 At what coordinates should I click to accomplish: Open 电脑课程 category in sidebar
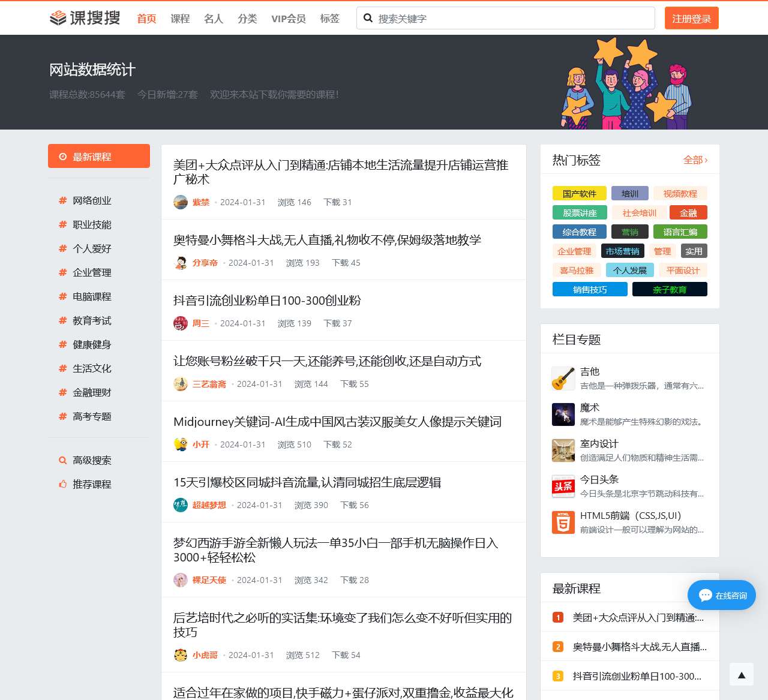pyautogui.click(x=92, y=296)
